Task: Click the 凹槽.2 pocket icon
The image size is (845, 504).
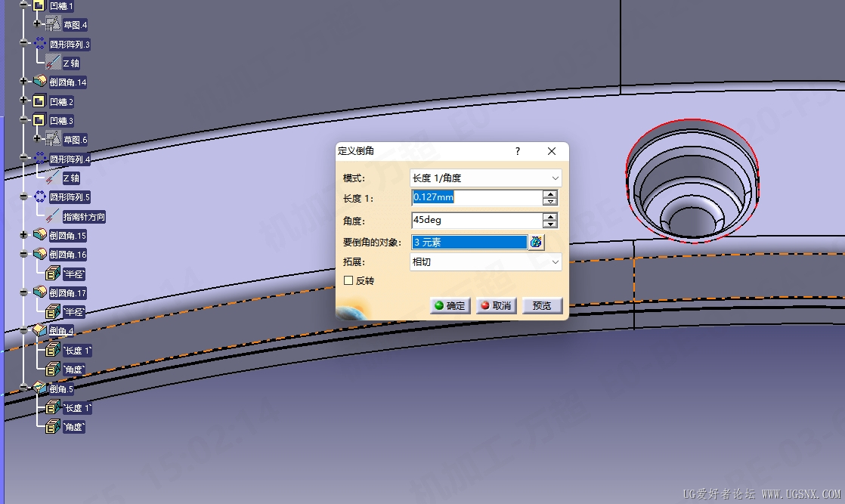Action: click(39, 101)
